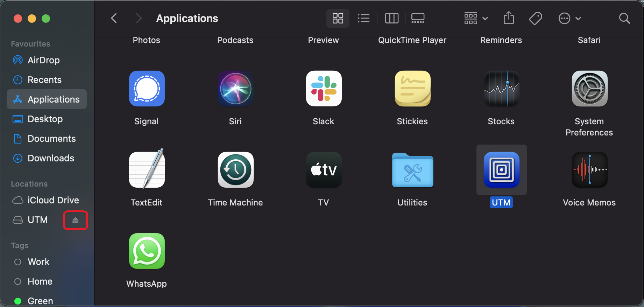Switch to column view

pos(391,18)
